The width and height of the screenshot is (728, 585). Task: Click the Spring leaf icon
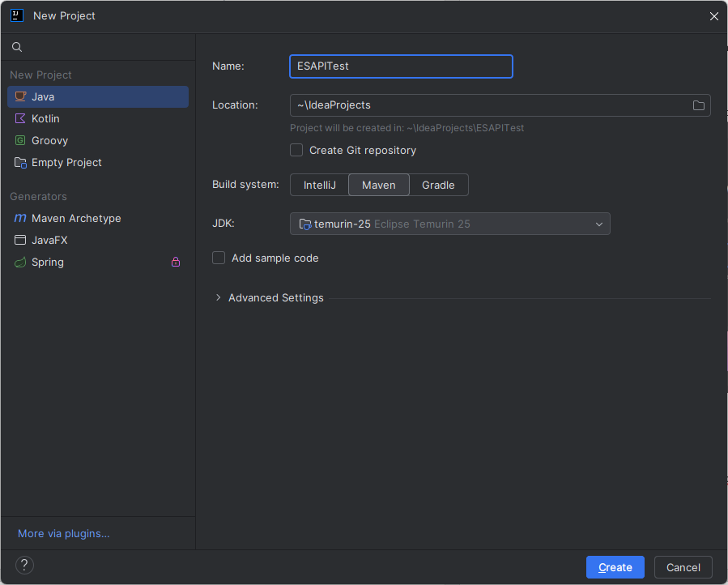20,263
